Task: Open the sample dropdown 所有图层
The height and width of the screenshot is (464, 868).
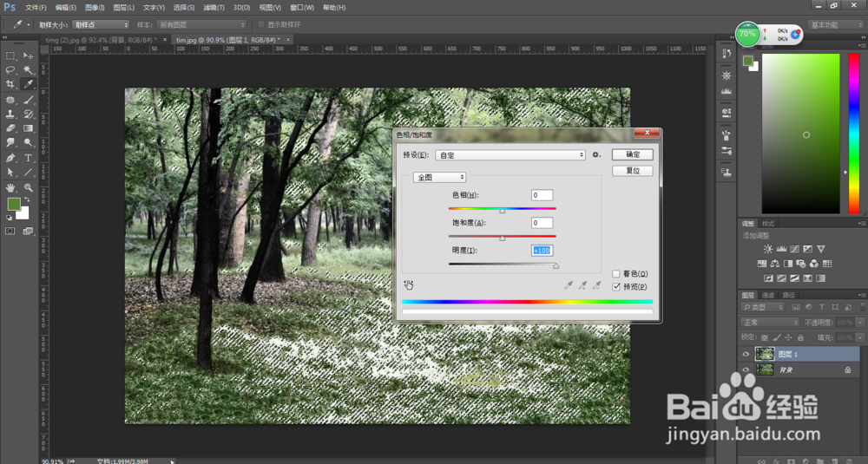Action: pos(201,25)
